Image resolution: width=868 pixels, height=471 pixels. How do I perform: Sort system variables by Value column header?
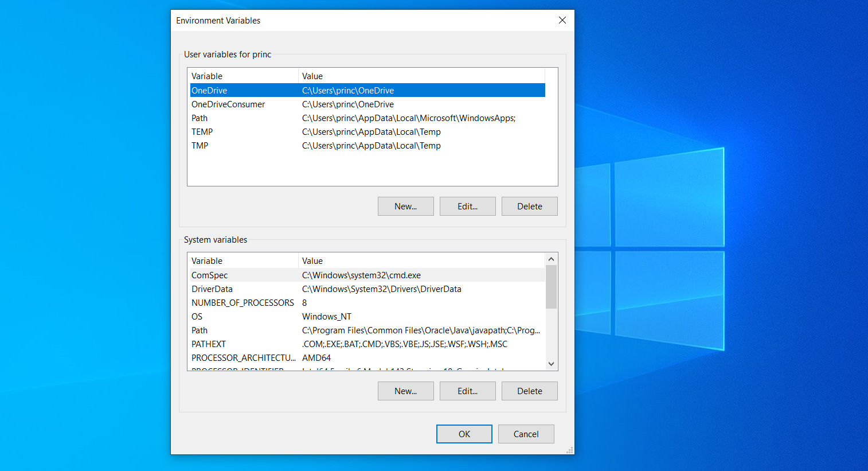pos(421,261)
